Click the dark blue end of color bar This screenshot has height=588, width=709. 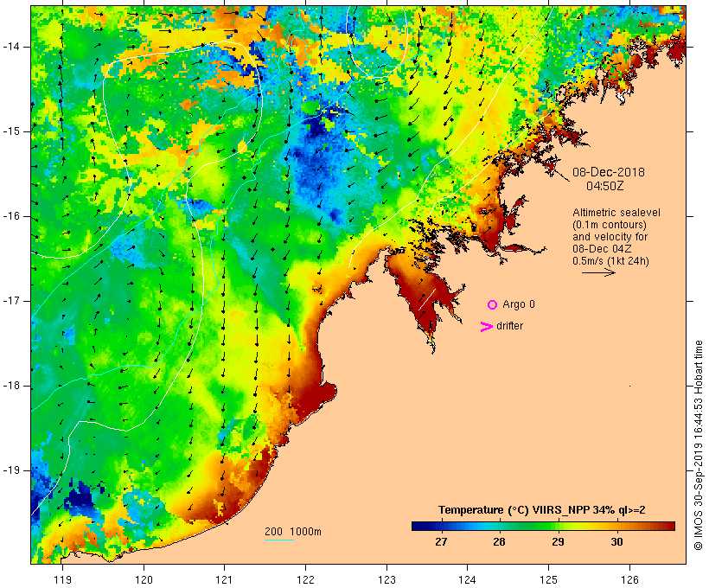pos(418,526)
